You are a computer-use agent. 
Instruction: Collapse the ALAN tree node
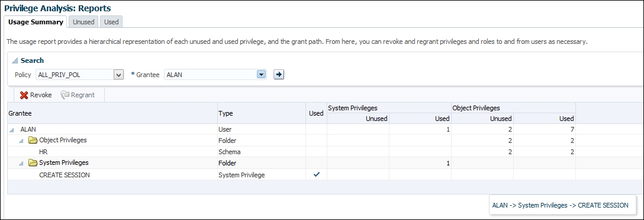click(11, 129)
